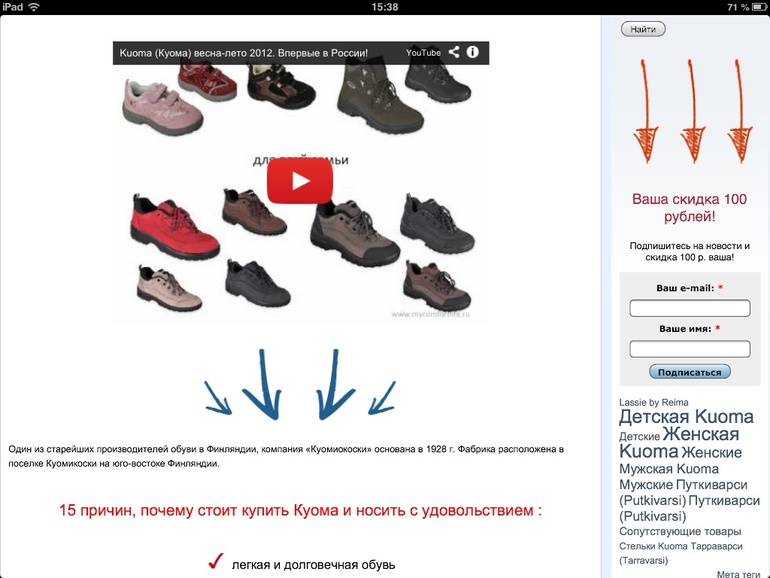This screenshot has width=770, height=578.
Task: Focus the Ваше имя input field
Action: point(689,349)
